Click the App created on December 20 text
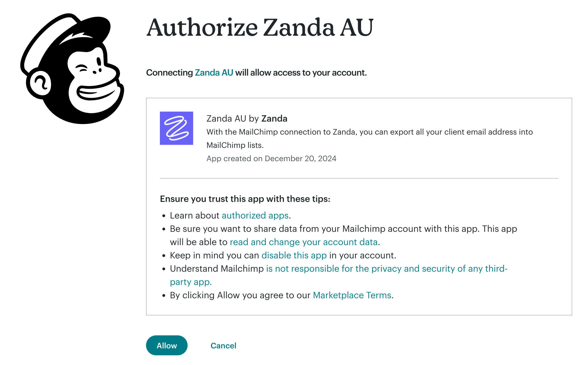The height and width of the screenshot is (365, 588). point(271,158)
